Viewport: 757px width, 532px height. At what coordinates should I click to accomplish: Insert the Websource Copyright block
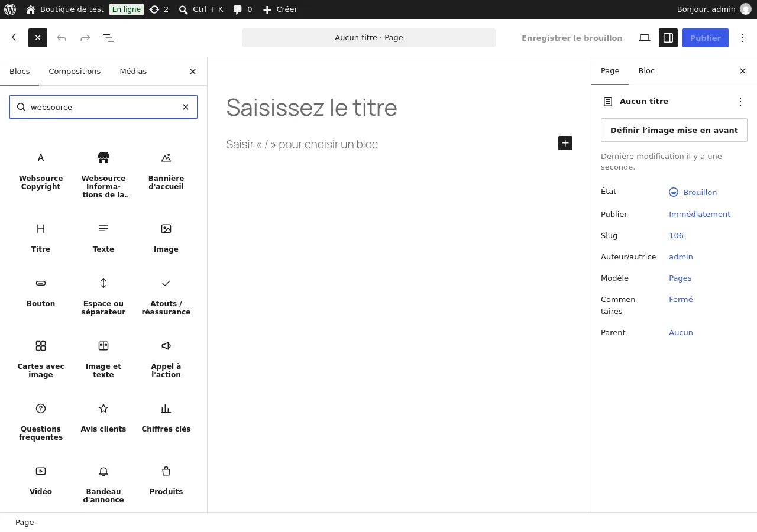coord(41,170)
